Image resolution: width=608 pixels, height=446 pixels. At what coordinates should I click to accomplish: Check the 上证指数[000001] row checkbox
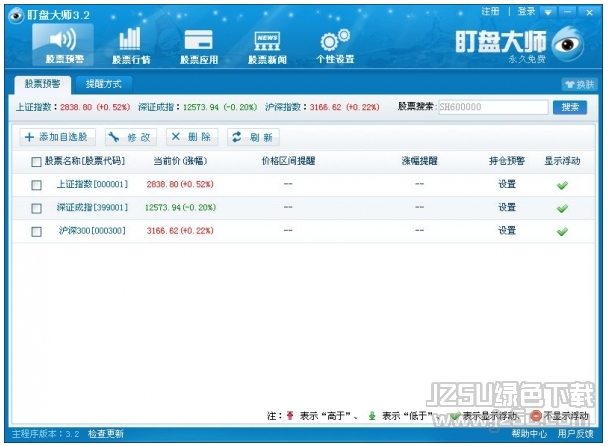point(36,185)
